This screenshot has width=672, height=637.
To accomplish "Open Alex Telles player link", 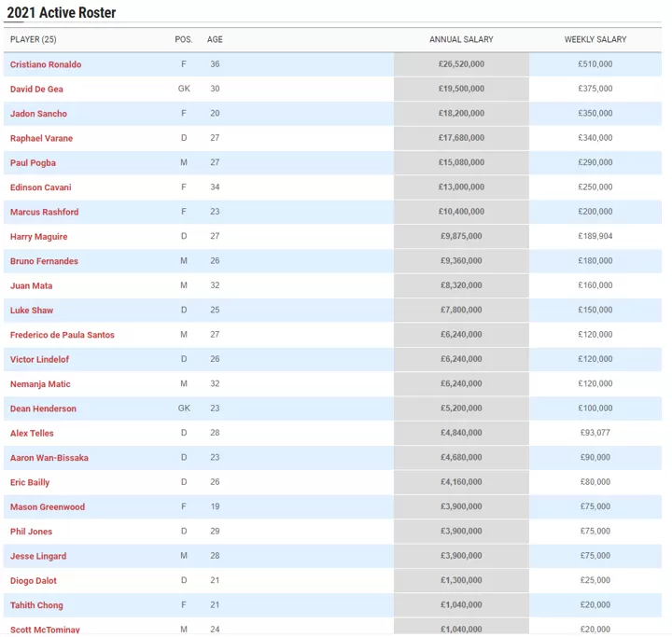I will pos(32,433).
